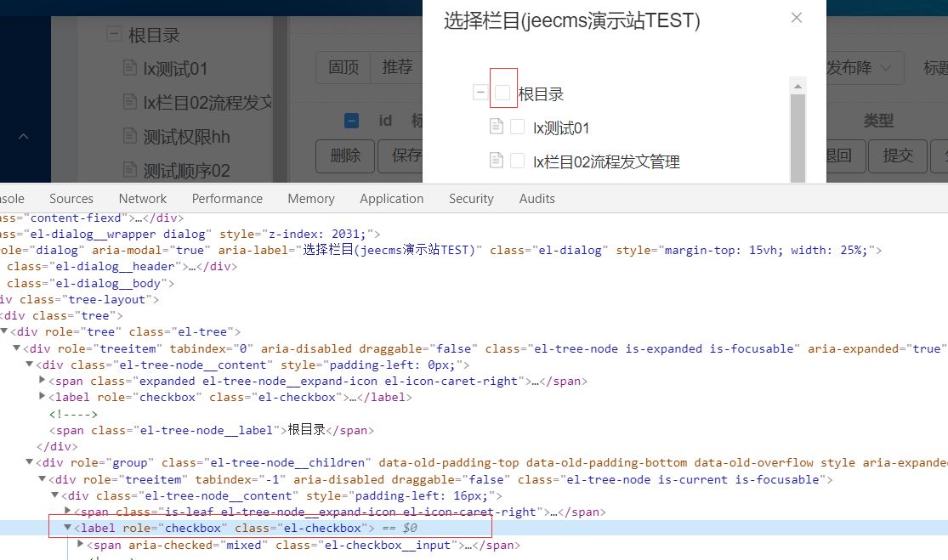Screen dimensions: 948x560
Task: Expand span is-leaf el-tree-node__expand-icon node
Action: click(x=68, y=511)
